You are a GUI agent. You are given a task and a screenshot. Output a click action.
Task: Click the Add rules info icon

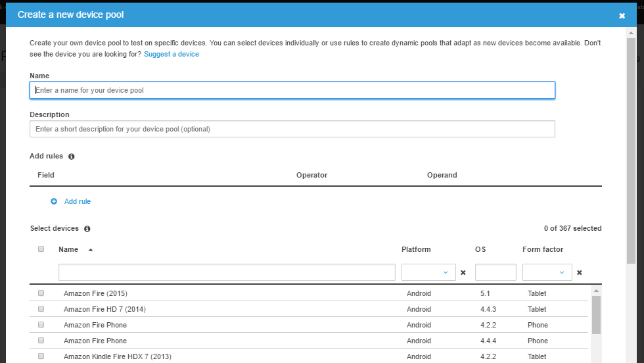coord(72,157)
